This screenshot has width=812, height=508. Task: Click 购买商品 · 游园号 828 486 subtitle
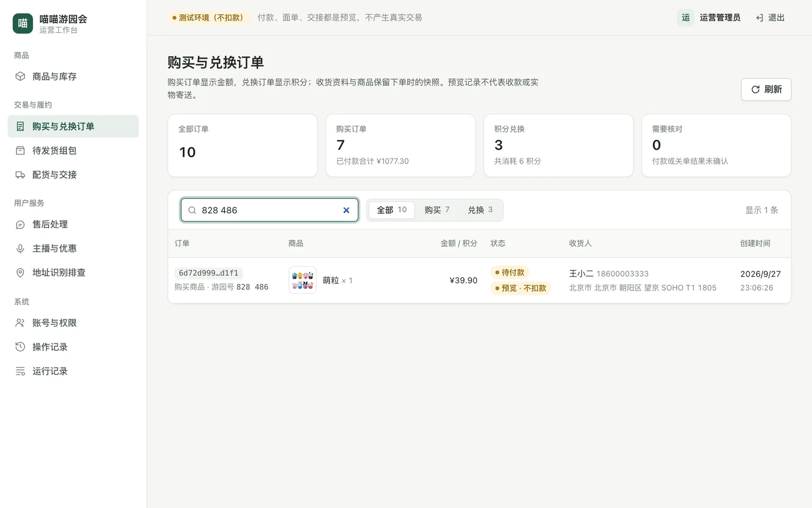tap(221, 287)
